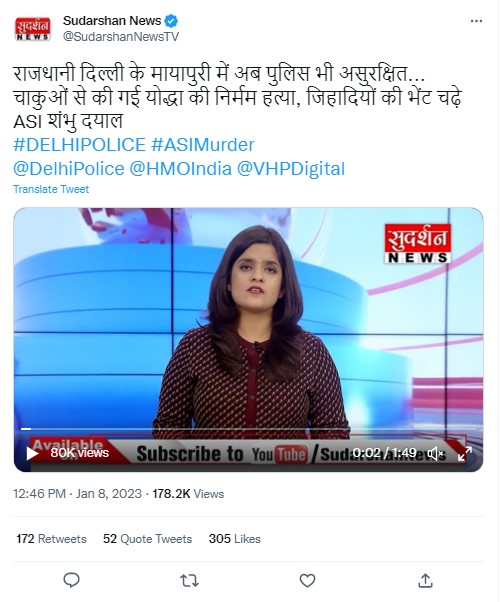View the 305 Likes list
500x602 pixels.
click(x=235, y=539)
